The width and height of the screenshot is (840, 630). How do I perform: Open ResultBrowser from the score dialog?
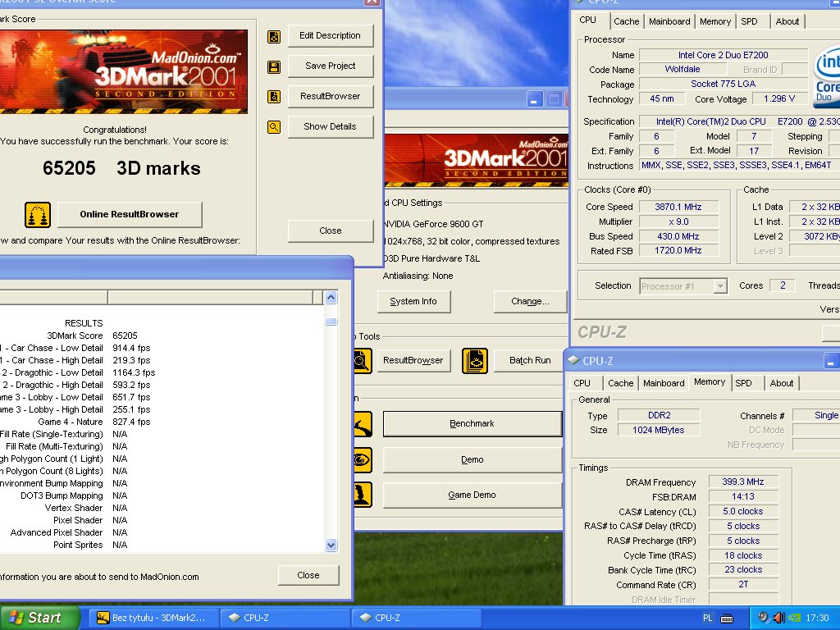[x=330, y=97]
